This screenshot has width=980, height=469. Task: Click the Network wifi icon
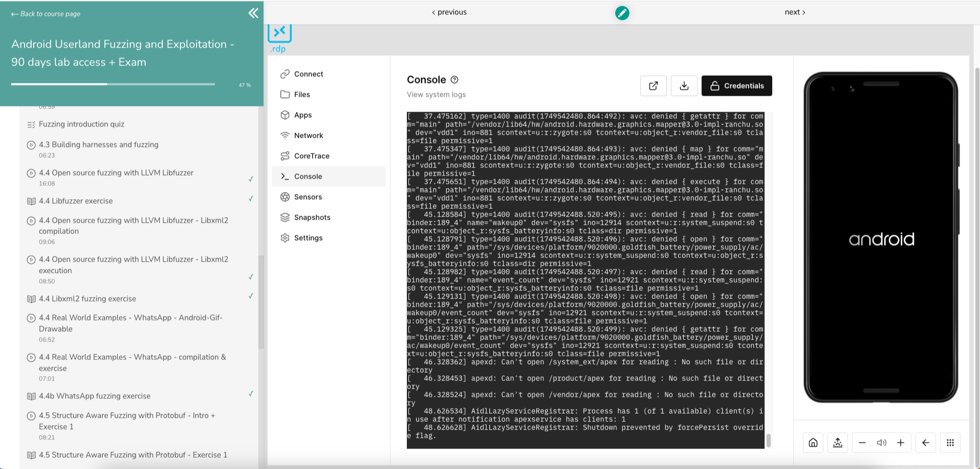pos(285,136)
